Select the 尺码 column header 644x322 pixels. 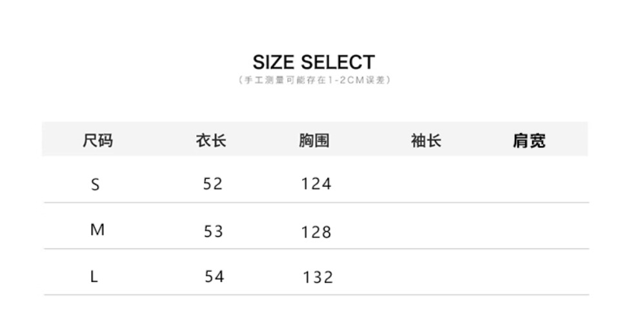click(x=97, y=140)
